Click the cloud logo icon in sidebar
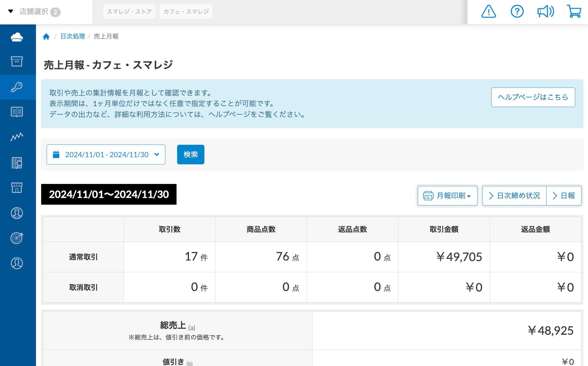Viewport: 588px width, 366px height. pos(17,37)
